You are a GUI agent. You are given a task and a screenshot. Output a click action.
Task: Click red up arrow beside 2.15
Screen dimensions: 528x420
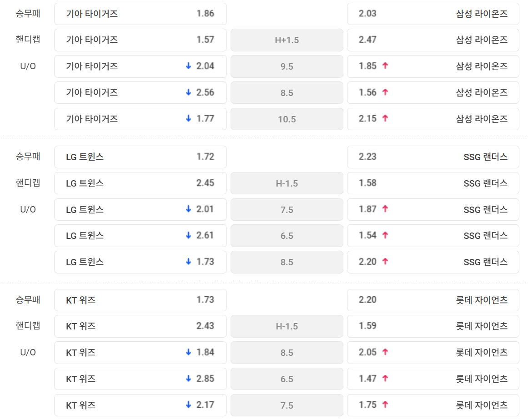(x=385, y=118)
